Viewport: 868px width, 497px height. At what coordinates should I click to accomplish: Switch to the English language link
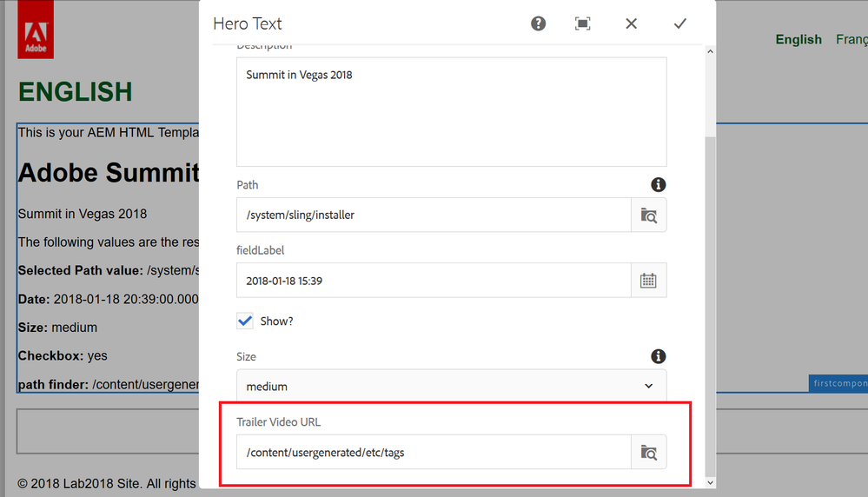[x=798, y=39]
